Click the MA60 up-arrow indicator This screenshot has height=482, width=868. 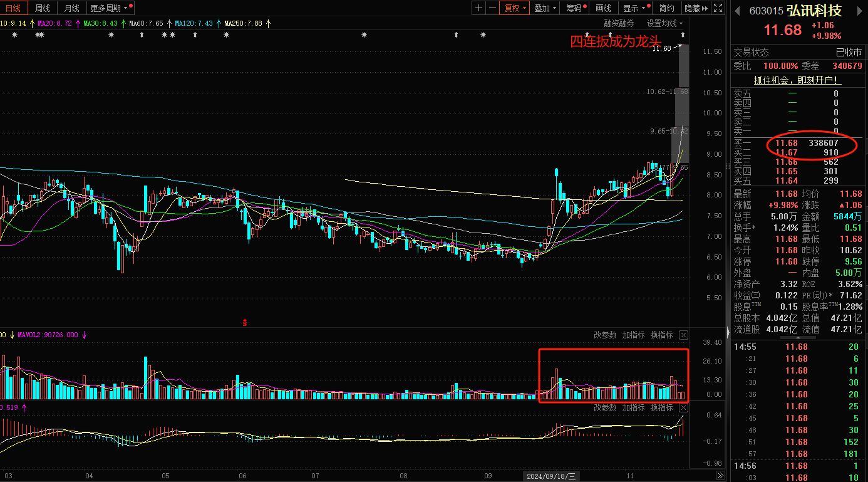[x=168, y=23]
